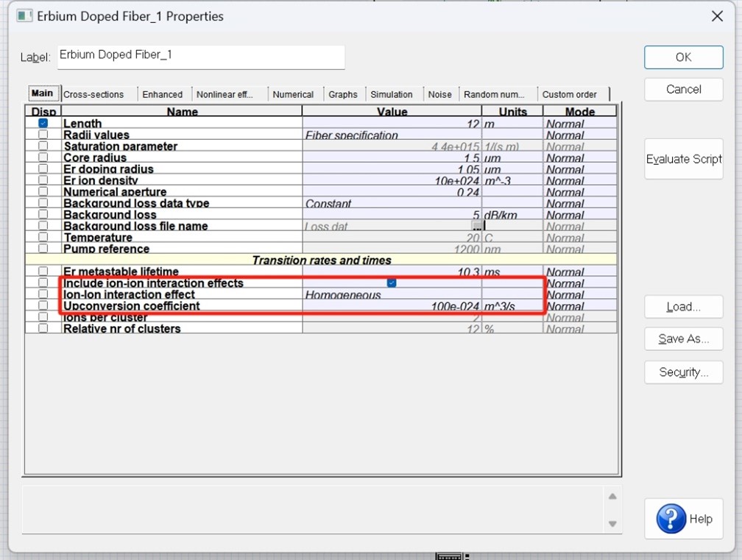Toggle Include ion-ion interaction effects value checkbox
The width and height of the screenshot is (742, 560).
[392, 283]
